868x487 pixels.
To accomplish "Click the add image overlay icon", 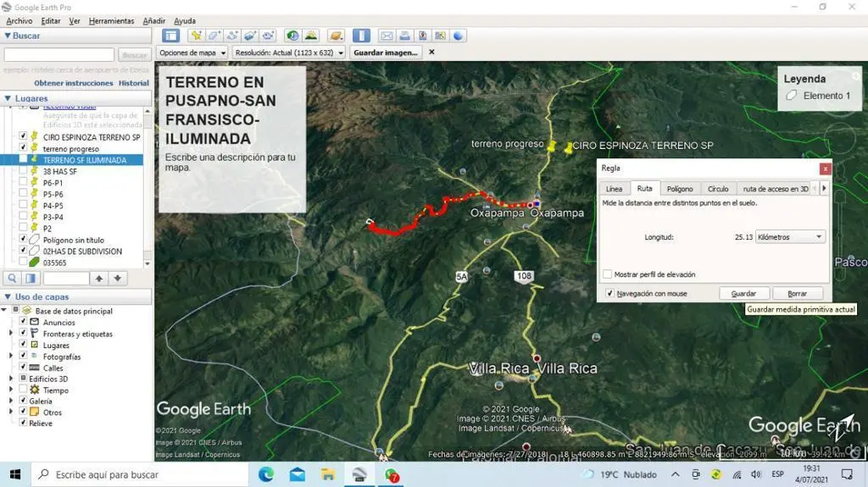I will [x=250, y=36].
